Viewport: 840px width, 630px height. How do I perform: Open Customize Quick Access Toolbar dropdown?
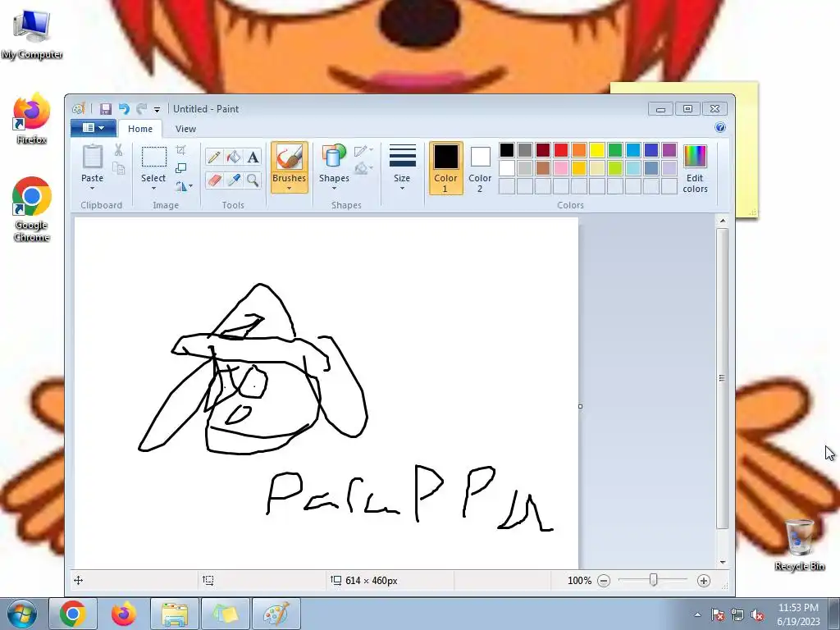coord(157,110)
